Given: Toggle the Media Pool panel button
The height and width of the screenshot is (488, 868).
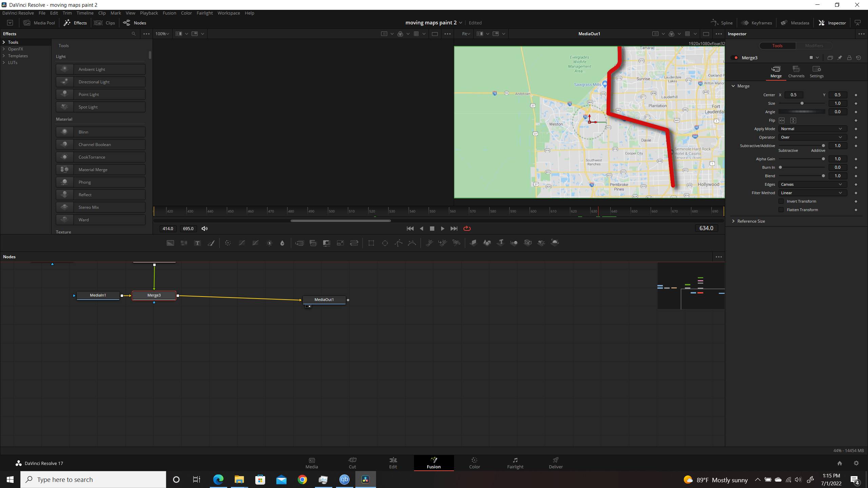Looking at the screenshot, I should pos(39,23).
